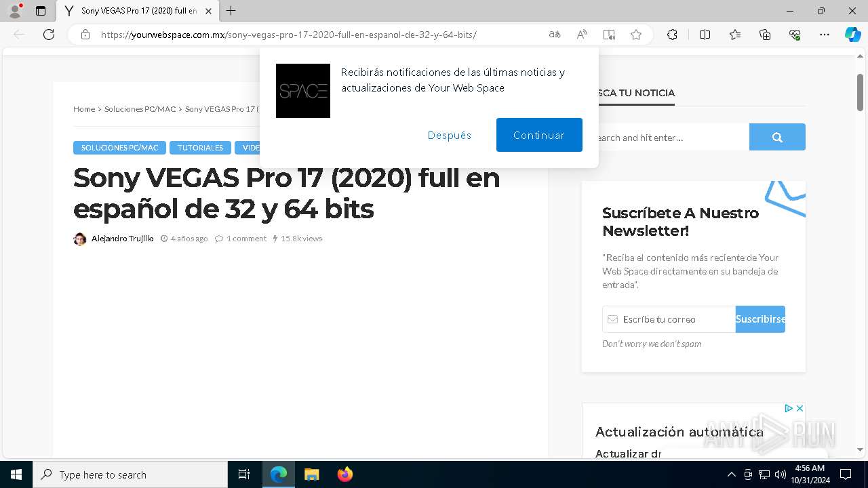Open network status tray icon
The height and width of the screenshot is (488, 868).
coord(764,474)
